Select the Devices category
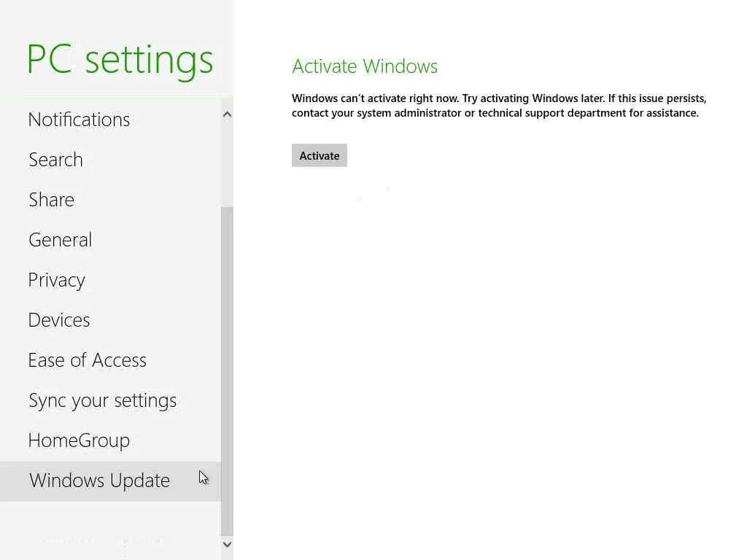Screen dimensions: 747x560 tap(111, 320)
